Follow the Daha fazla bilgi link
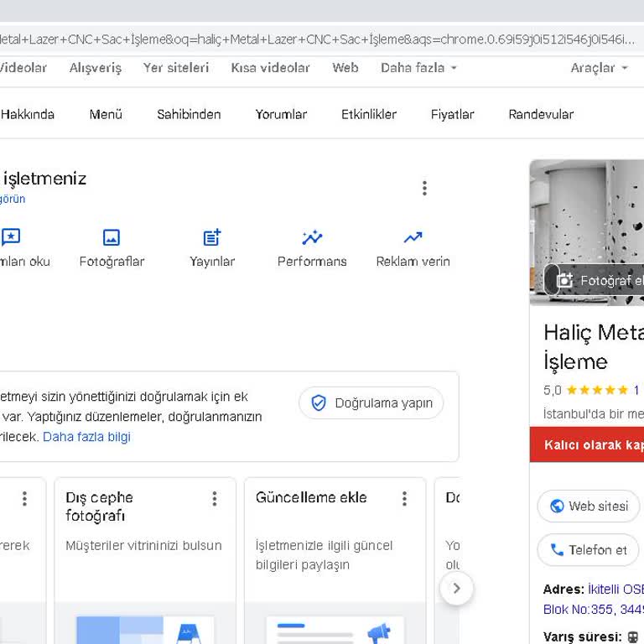644x644 pixels. tap(86, 437)
